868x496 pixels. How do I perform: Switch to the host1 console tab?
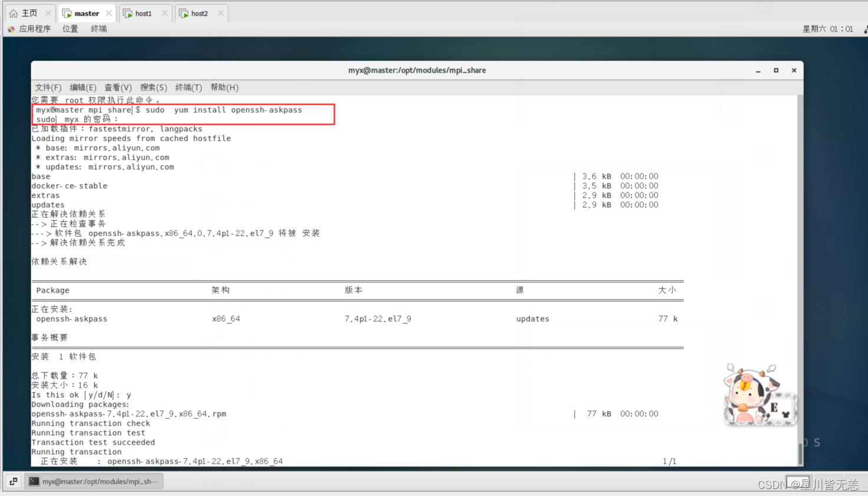(x=143, y=12)
